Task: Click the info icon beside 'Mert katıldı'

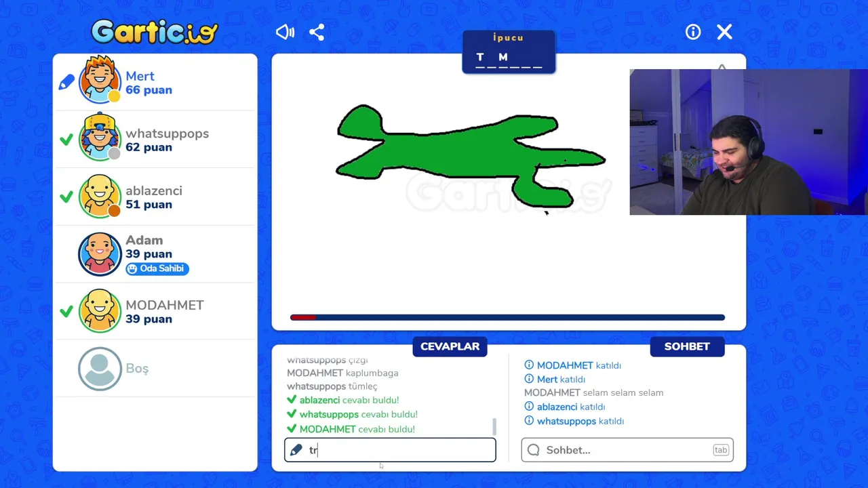Action: pos(530,379)
